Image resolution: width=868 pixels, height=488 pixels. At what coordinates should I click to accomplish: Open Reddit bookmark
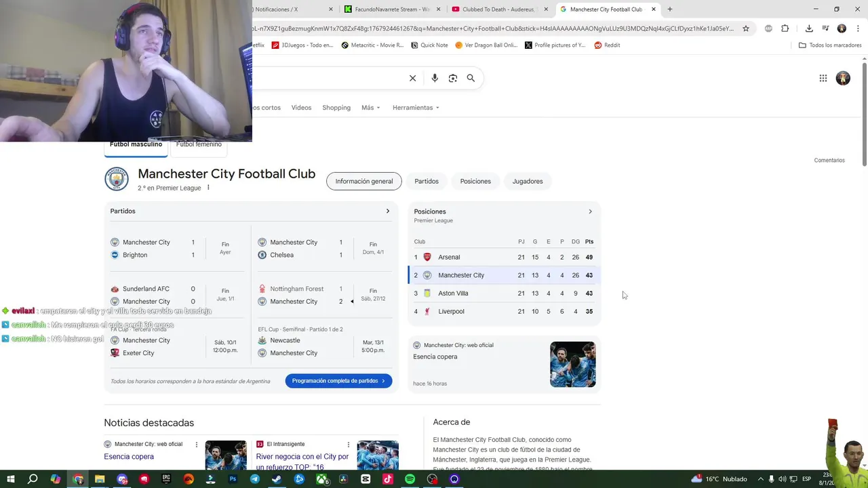coord(607,45)
